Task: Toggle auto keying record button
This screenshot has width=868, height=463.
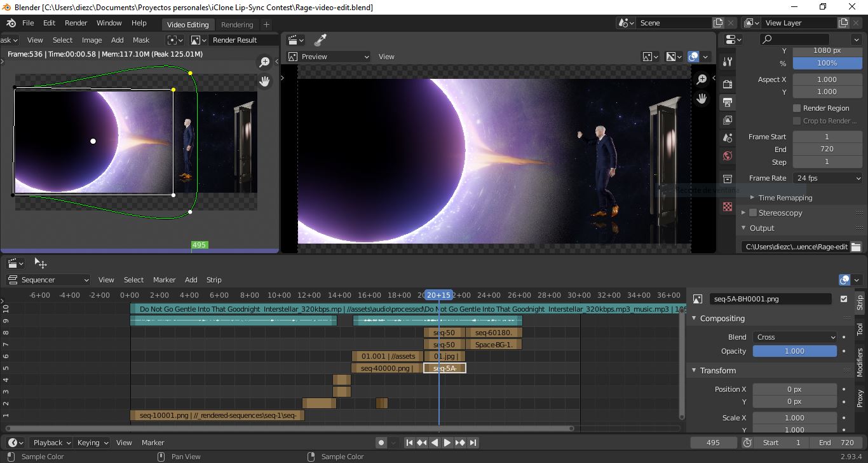Action: 381,443
